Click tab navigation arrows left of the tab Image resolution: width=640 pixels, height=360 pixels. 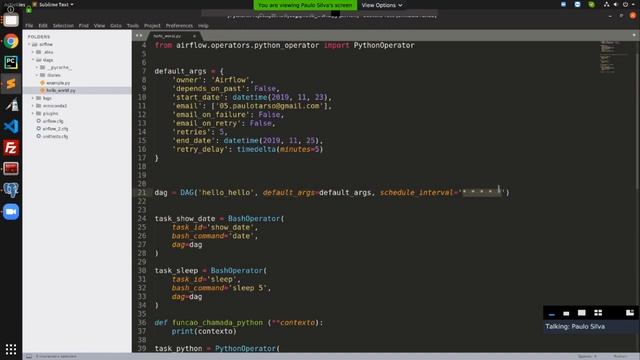[139, 36]
